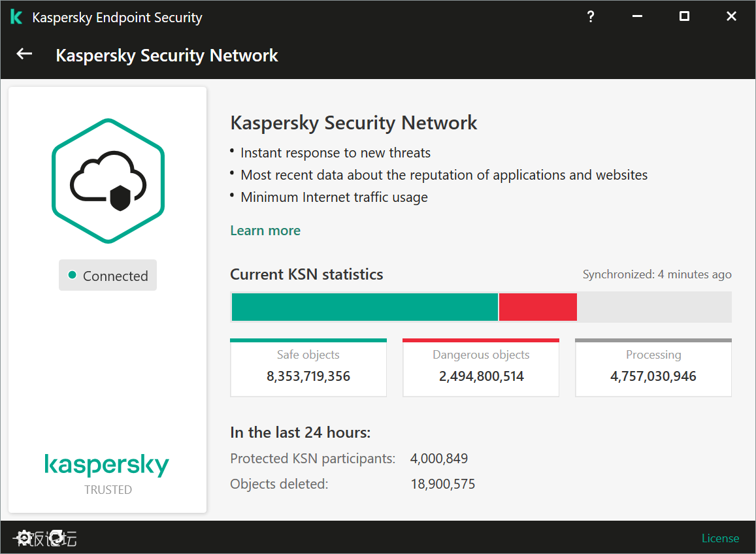
Task: Click the green segment of statistics bar
Action: click(364, 307)
